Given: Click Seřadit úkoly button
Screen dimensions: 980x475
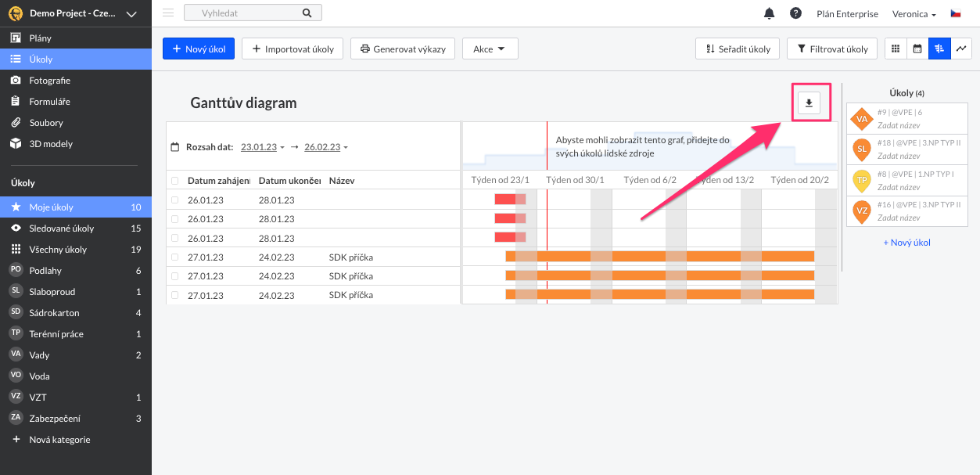Looking at the screenshot, I should click(x=738, y=49).
